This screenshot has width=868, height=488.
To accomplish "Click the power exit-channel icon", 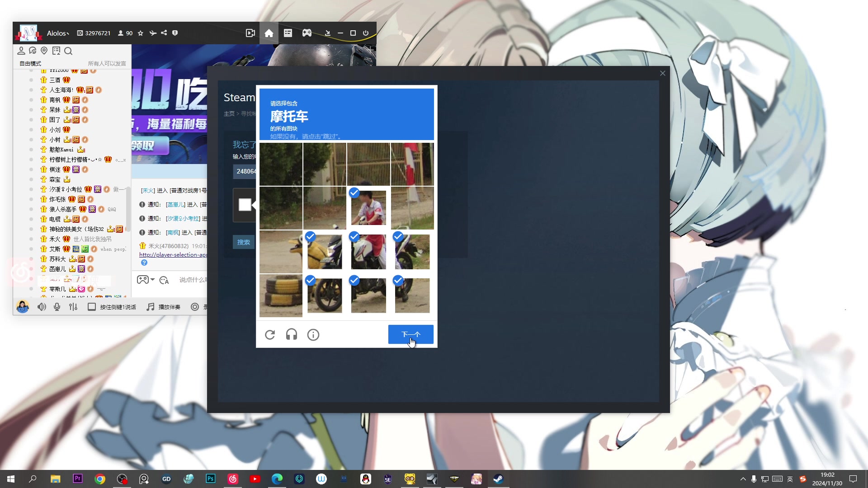I will (x=366, y=33).
